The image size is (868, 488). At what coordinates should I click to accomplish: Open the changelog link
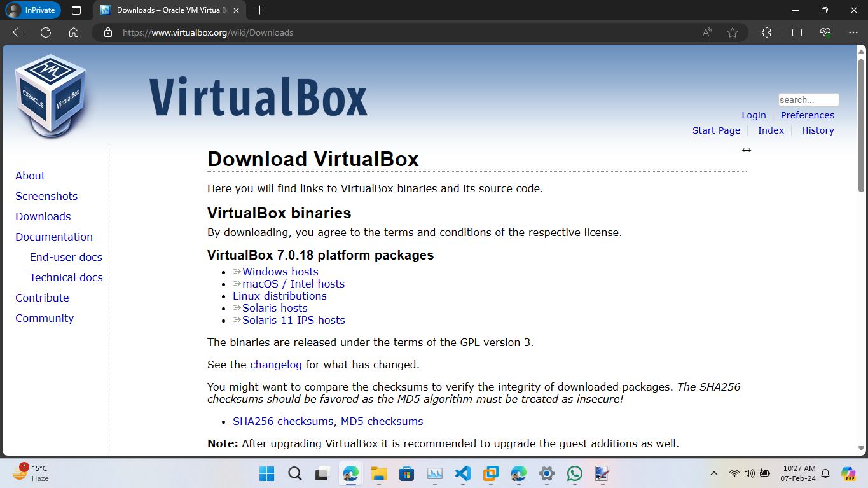276,365
